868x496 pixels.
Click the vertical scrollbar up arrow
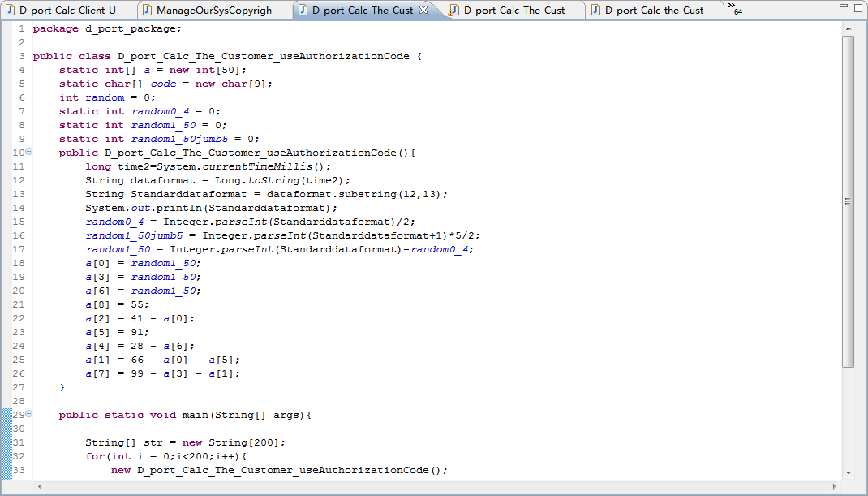[848, 28]
